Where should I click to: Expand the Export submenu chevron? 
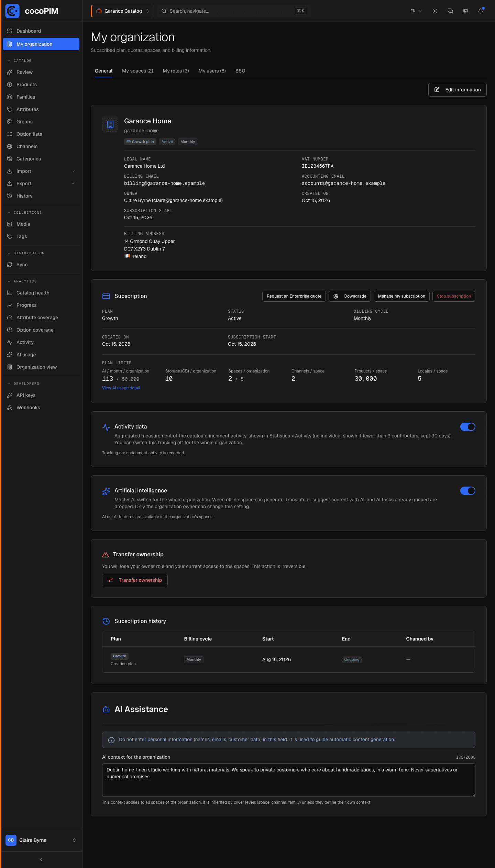(73, 183)
